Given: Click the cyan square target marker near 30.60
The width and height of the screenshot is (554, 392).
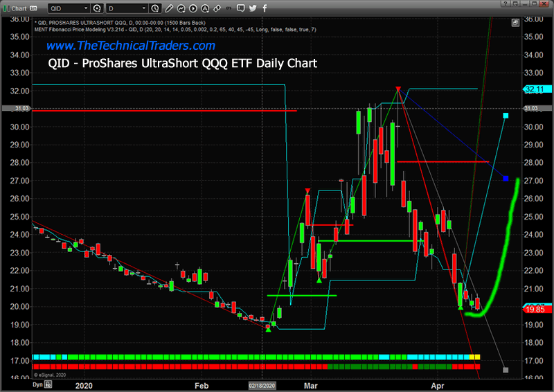Looking at the screenshot, I should [506, 116].
